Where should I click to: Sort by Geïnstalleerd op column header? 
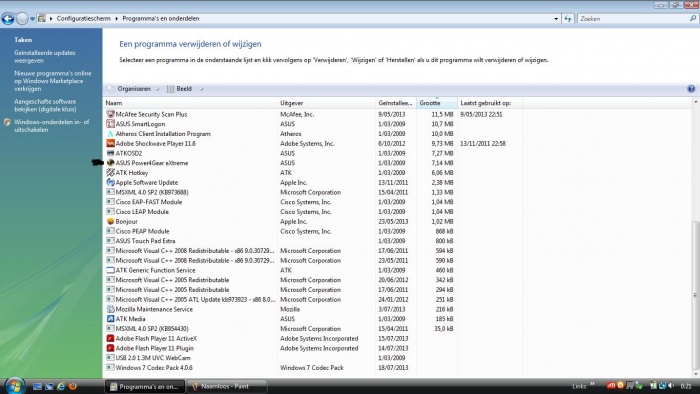click(x=396, y=103)
